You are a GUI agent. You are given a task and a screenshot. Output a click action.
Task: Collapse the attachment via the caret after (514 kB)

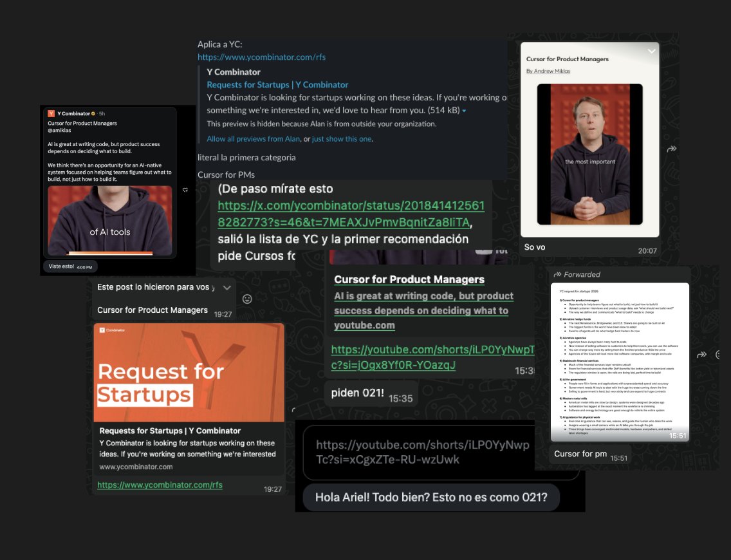click(464, 111)
